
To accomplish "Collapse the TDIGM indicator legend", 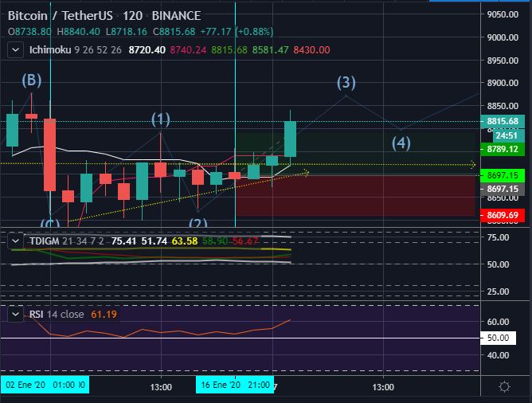I will tap(16, 241).
